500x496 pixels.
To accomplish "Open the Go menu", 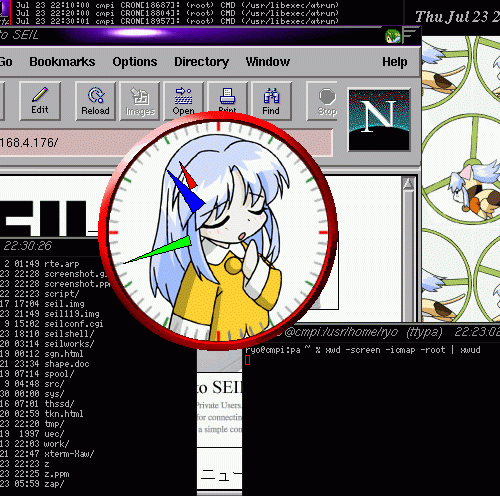I will coord(6,62).
